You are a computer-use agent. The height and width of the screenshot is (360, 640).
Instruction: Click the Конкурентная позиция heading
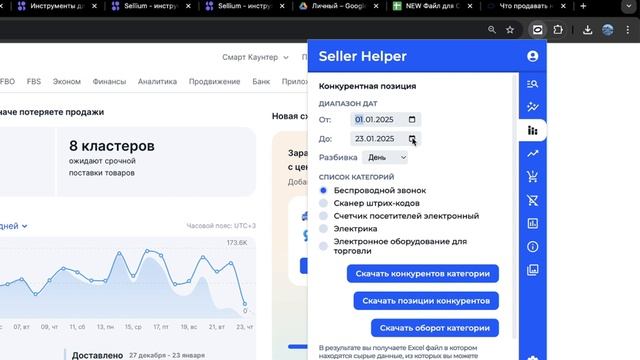[367, 86]
